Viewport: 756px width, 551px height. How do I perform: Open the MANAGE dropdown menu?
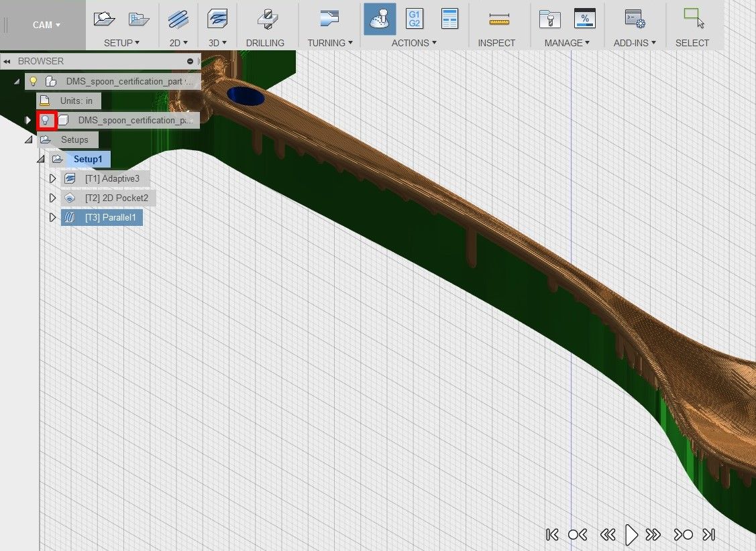pos(567,43)
